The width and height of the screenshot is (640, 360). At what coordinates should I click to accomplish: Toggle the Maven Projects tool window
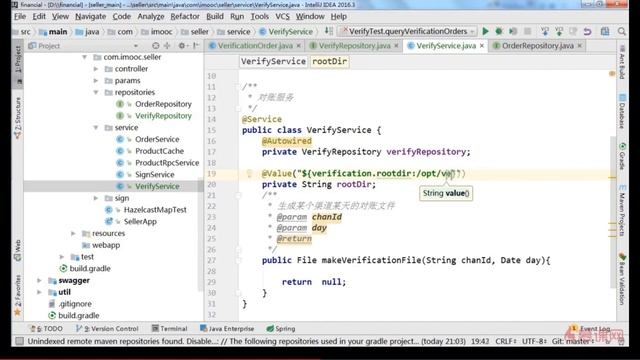[x=622, y=210]
